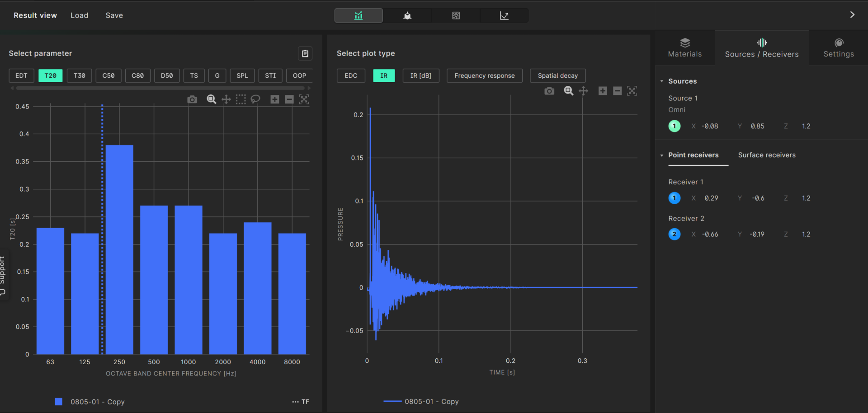Viewport: 868px width, 413px height.
Task: Select the EDT parameter toggle
Action: pyautogui.click(x=21, y=75)
